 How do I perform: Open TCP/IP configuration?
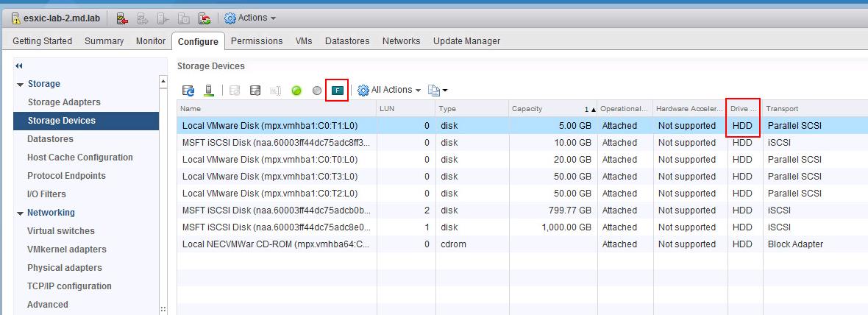pos(69,286)
